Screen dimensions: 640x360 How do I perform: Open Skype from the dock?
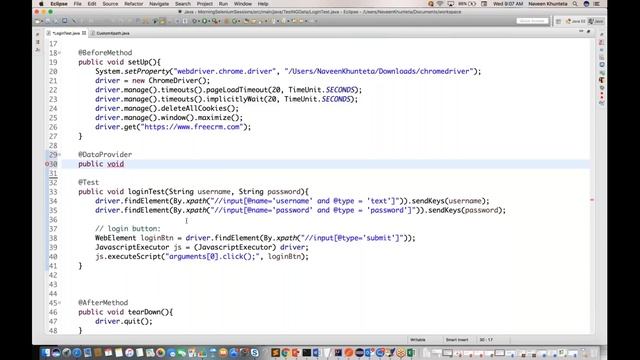[254, 353]
